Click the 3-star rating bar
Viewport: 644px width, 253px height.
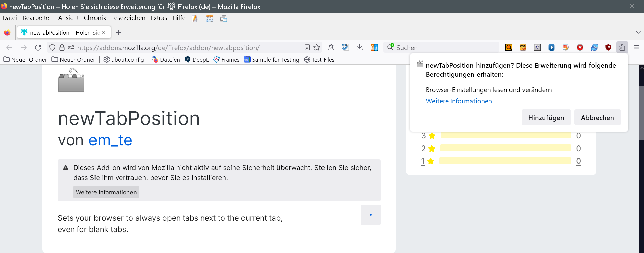point(505,136)
